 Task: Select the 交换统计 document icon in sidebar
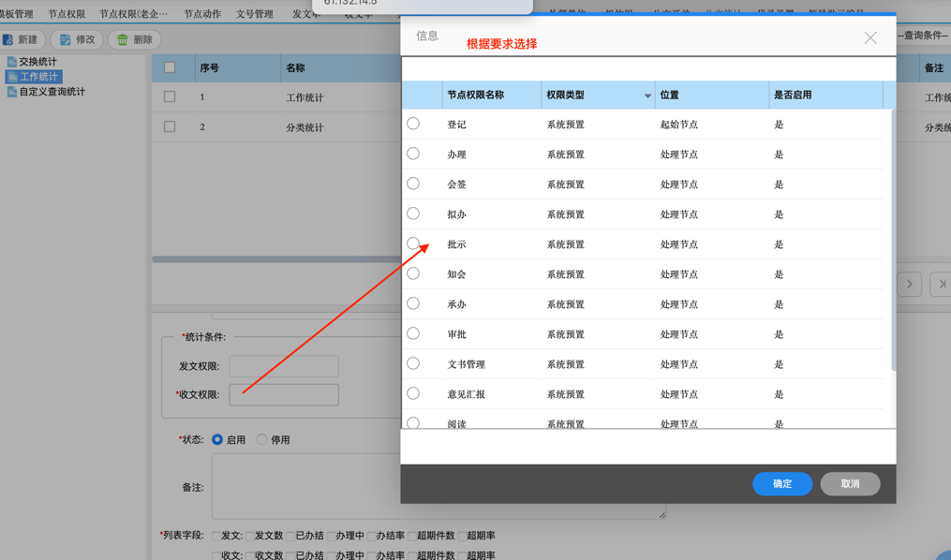(14, 60)
